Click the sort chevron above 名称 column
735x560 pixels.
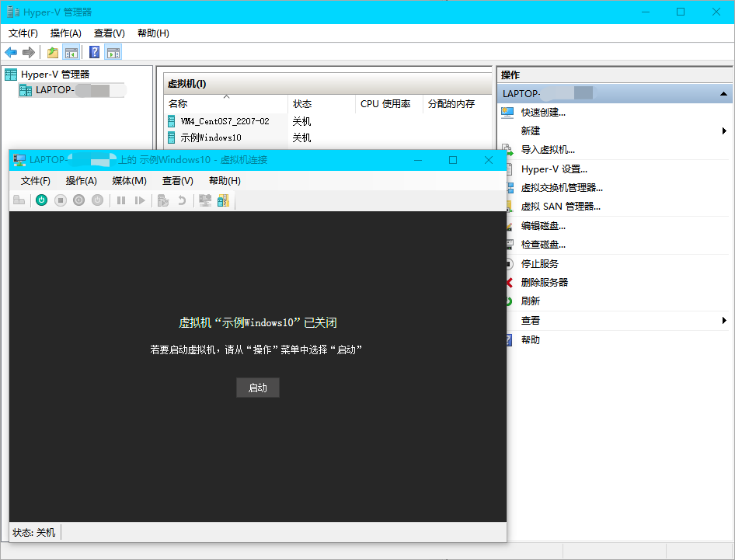point(226,96)
